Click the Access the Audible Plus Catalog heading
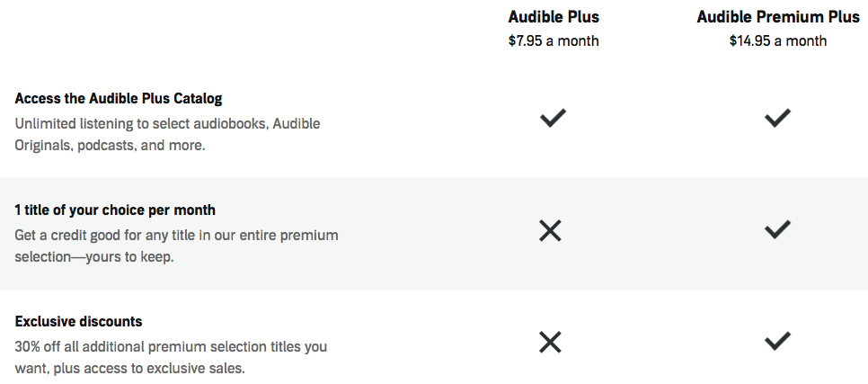868x384 pixels. (x=119, y=99)
